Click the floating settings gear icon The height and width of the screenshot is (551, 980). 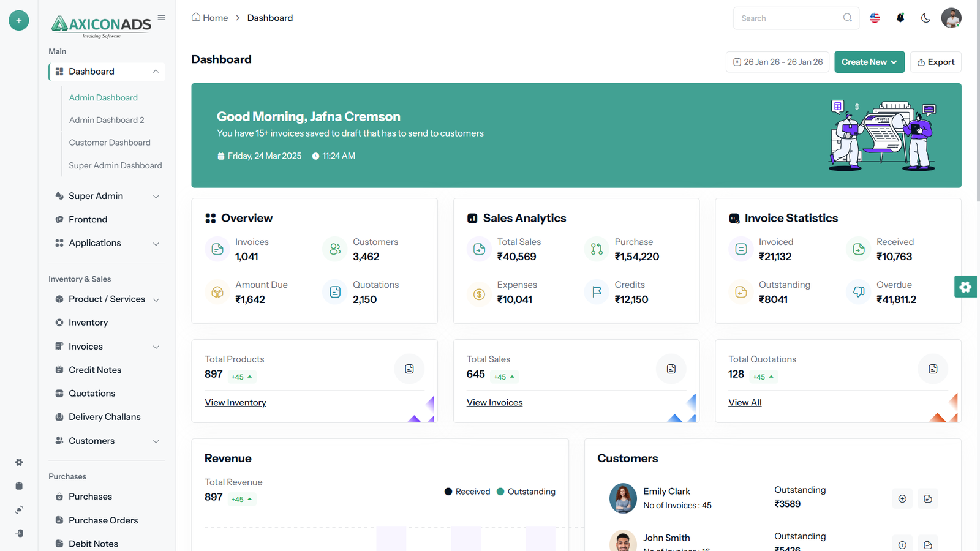[x=965, y=287]
